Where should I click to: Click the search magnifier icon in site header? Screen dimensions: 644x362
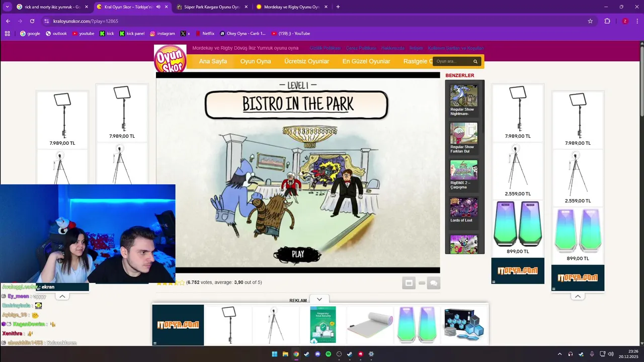(475, 61)
